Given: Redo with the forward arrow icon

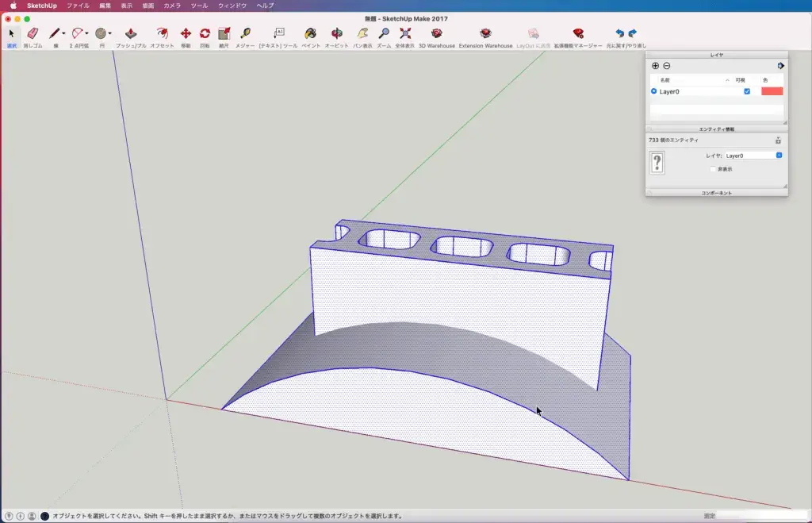Looking at the screenshot, I should [x=632, y=33].
